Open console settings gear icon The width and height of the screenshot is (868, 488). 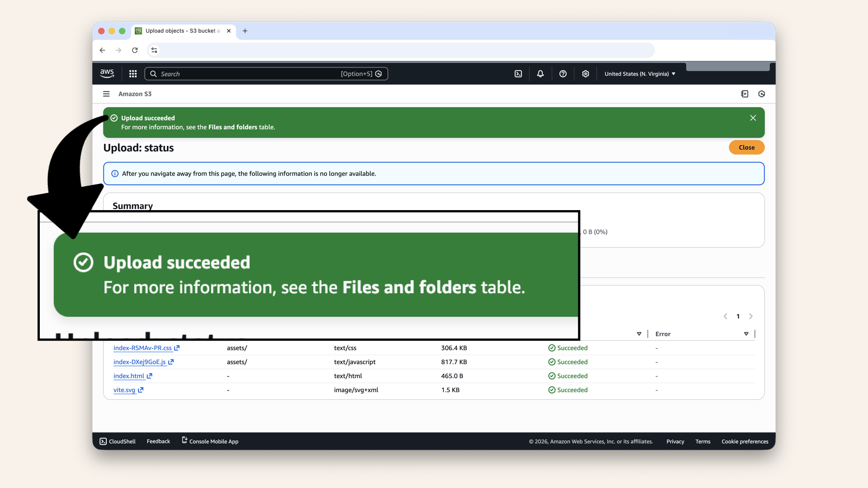(585, 74)
